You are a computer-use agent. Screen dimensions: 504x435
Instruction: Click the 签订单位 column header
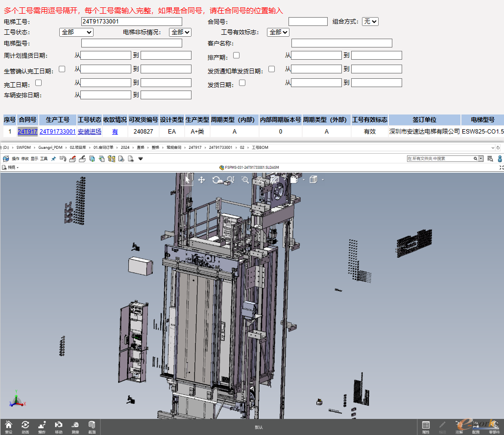pos(424,120)
